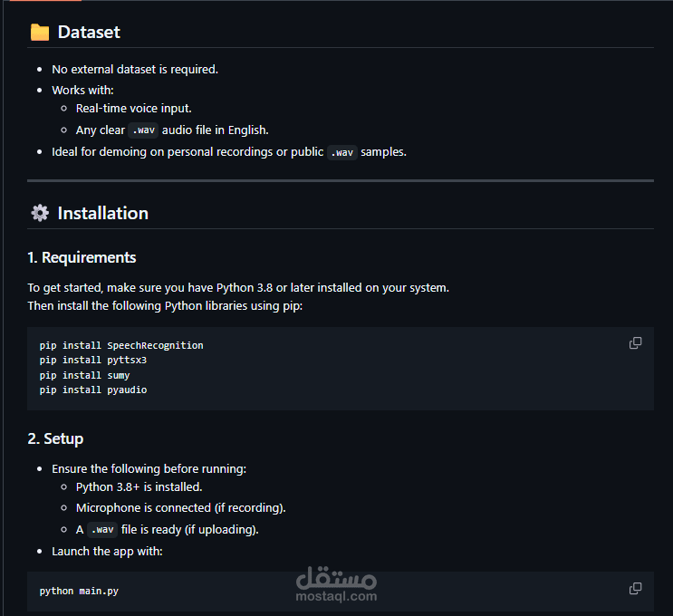Viewport: 673px width, 616px height.
Task: Click 'Python 3.8+ is installed.' bullet
Action: [139, 486]
